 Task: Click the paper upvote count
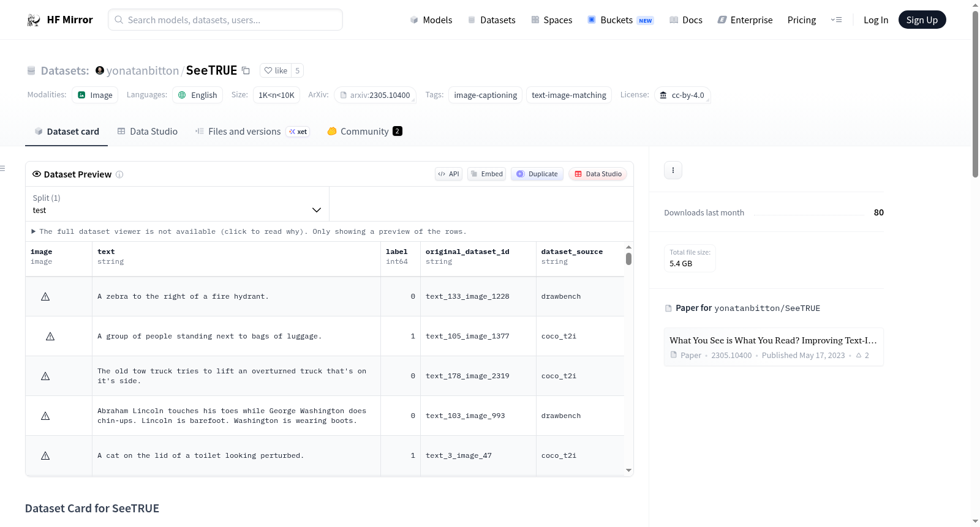click(862, 355)
